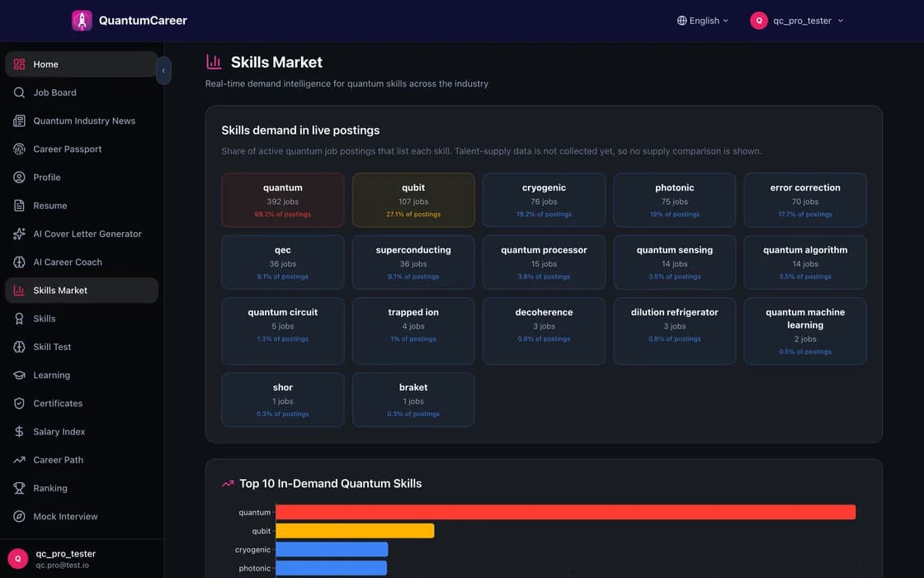Select the quantum 392 jobs card
This screenshot has width=924, height=578.
[283, 201]
